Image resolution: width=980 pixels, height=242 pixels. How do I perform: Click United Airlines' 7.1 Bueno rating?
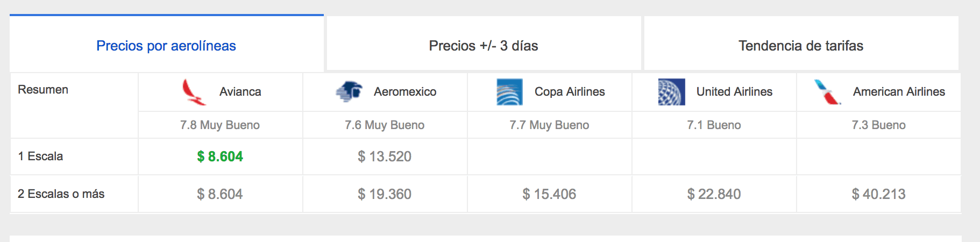714,125
